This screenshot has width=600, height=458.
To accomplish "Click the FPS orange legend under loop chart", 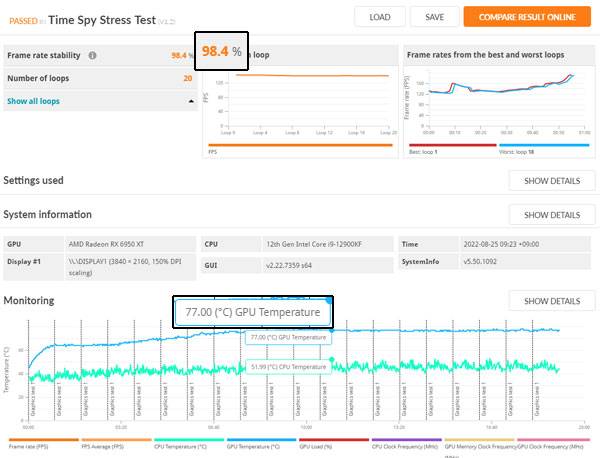I will point(300,145).
